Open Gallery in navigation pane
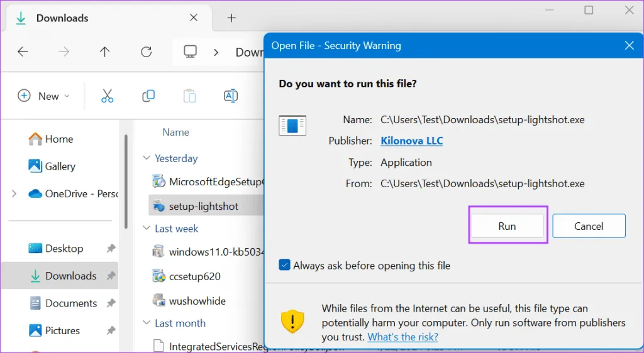 tap(60, 166)
